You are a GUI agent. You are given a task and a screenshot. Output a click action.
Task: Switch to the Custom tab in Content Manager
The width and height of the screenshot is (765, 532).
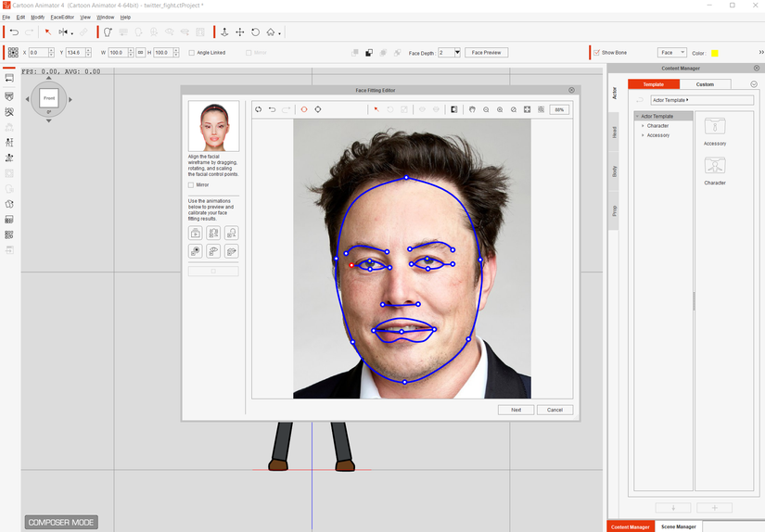point(705,84)
